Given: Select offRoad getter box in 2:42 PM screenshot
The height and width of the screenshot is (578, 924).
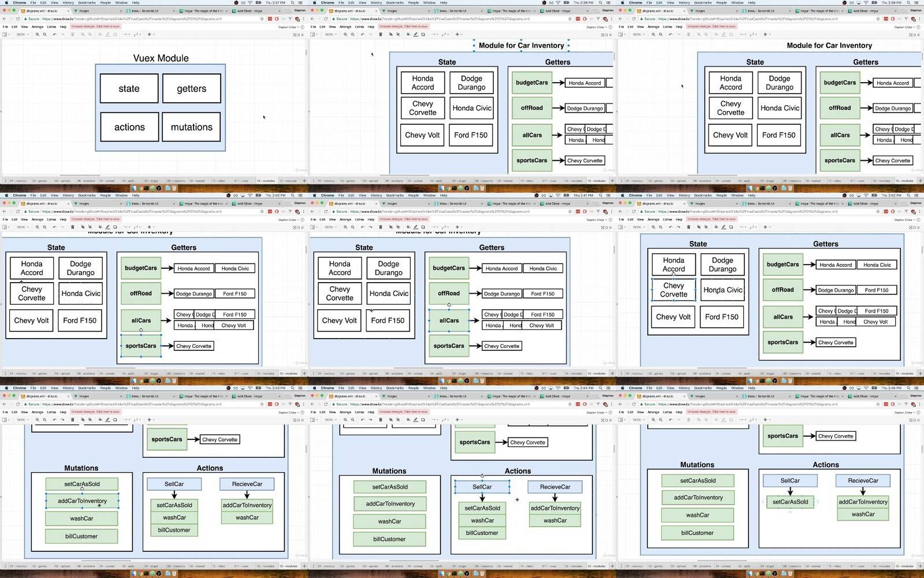Looking at the screenshot, I should click(783, 290).
